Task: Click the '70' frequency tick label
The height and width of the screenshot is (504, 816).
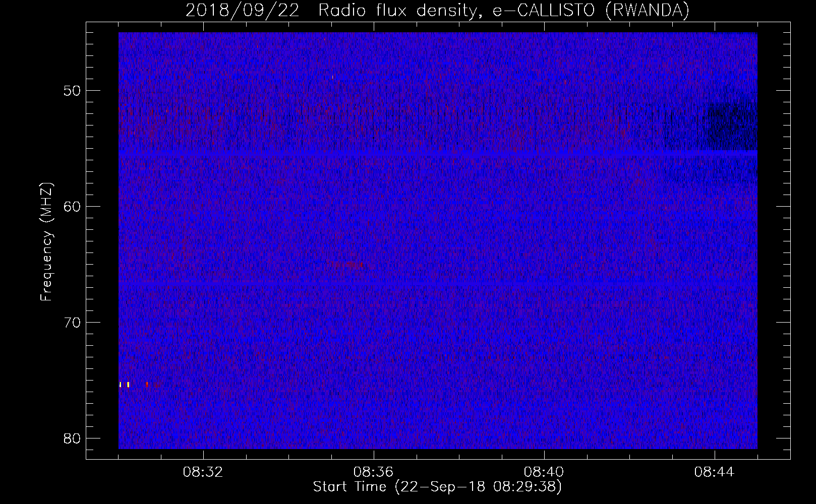Action: tap(72, 322)
